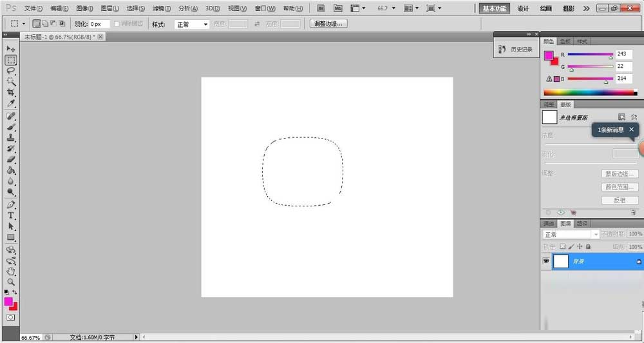Hide the 背景 layer with eye icon
Viewport: 644px width, 343px height.
pos(546,261)
